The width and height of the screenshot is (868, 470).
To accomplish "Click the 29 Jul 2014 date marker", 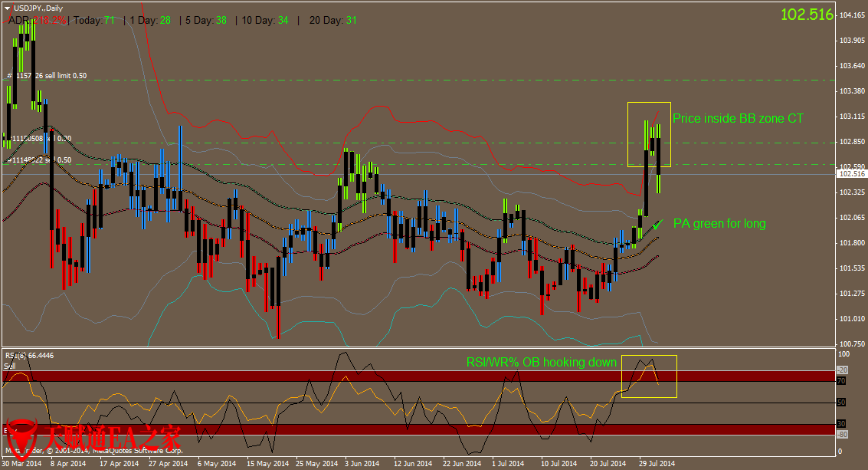I will (657, 463).
